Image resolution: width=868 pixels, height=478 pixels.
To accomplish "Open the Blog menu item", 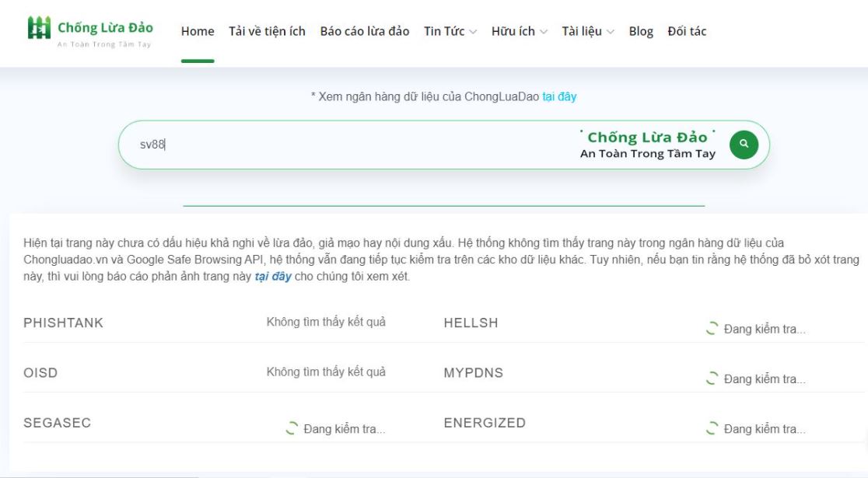I will (641, 32).
